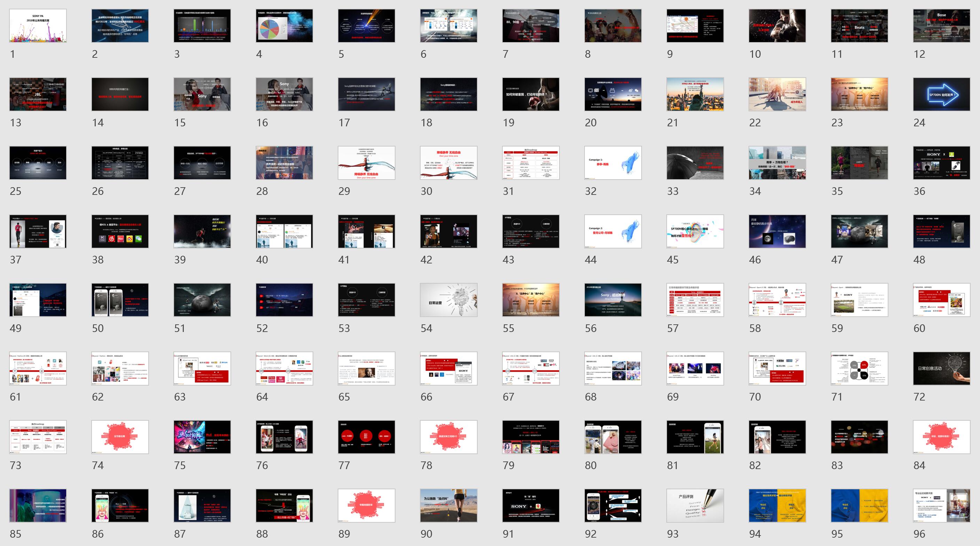Select slide 56 Sony sunset slogan thumbnail
Image resolution: width=980 pixels, height=546 pixels.
coord(613,300)
